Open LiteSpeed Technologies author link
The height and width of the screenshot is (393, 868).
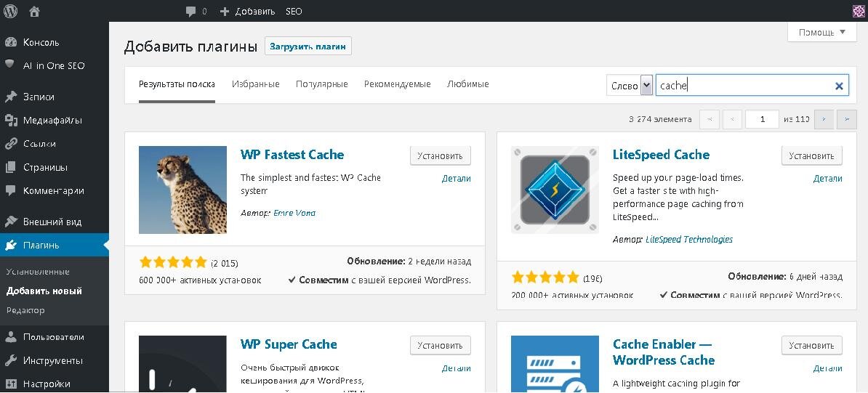689,240
